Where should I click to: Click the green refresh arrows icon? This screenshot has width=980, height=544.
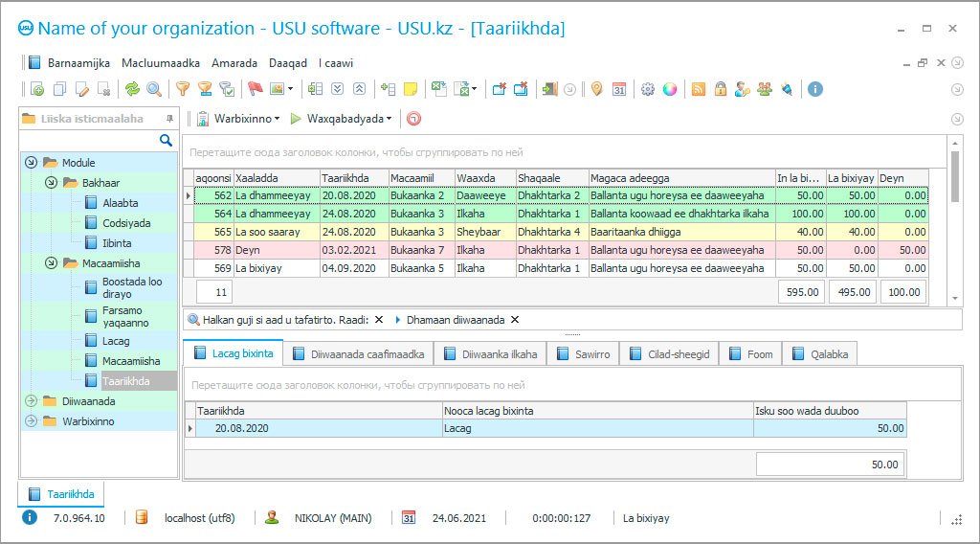point(132,89)
